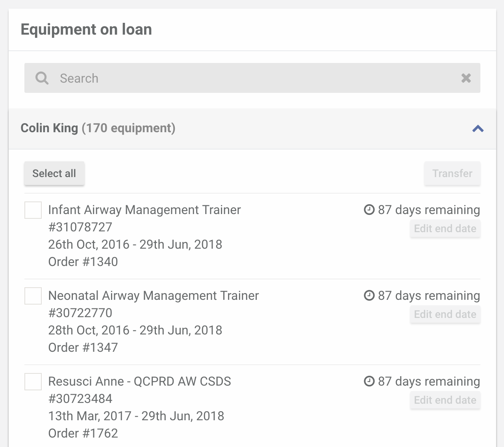This screenshot has width=504, height=447.
Task: Click the Transfer button
Action: coord(452,173)
